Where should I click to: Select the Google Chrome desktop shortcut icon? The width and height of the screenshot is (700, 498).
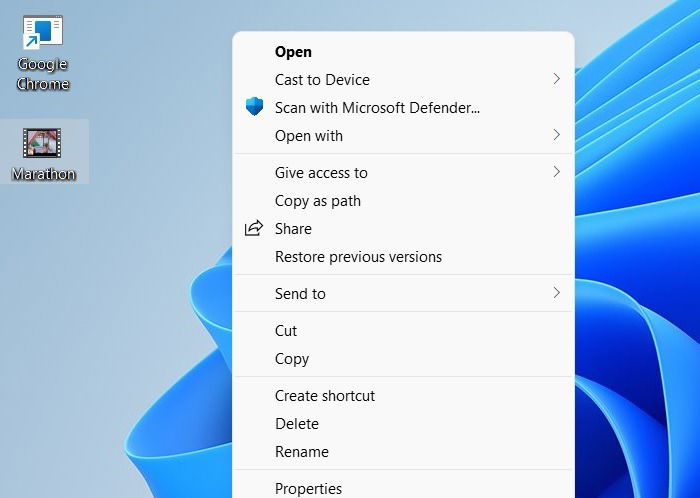[43, 33]
